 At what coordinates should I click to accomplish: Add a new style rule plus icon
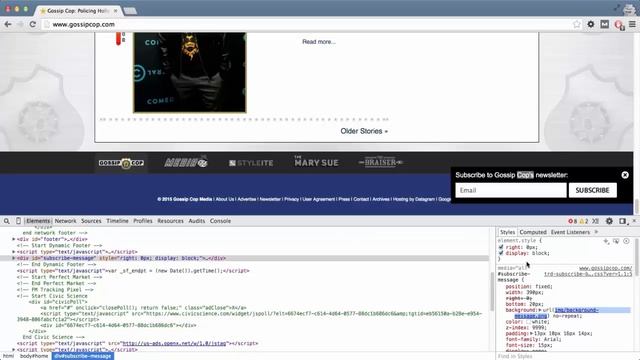click(x=606, y=241)
